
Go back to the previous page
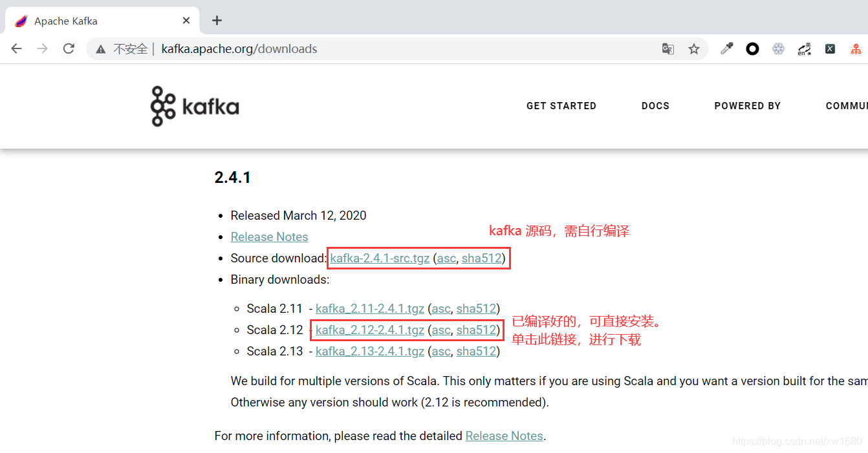click(x=17, y=48)
